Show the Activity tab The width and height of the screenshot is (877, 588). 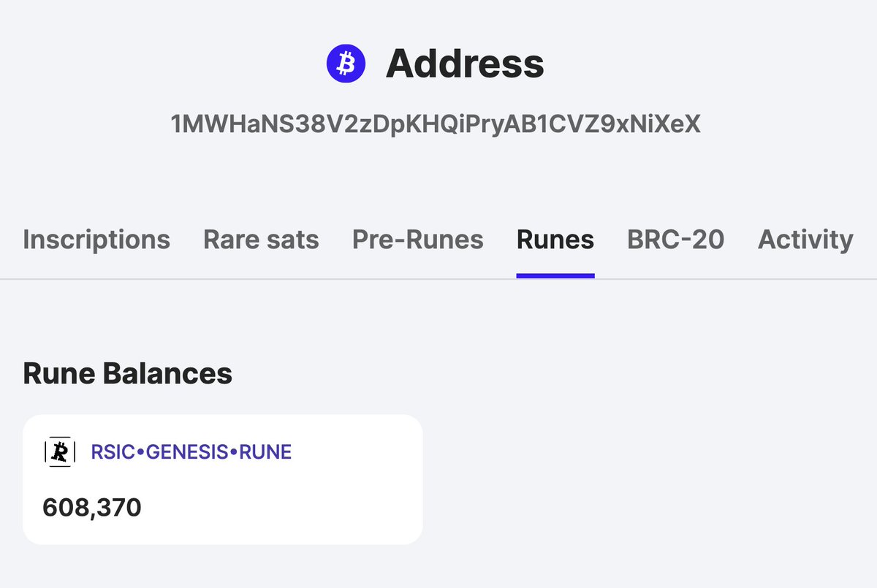[x=805, y=240]
